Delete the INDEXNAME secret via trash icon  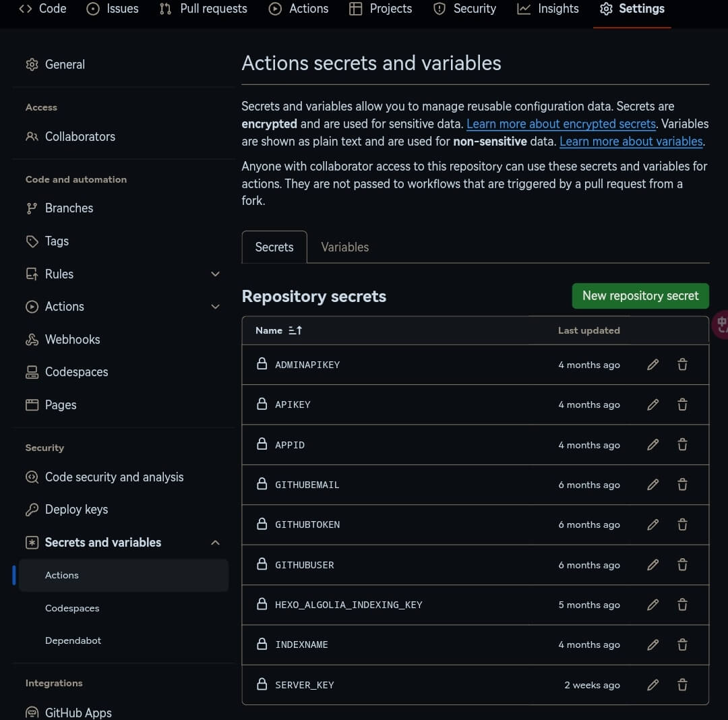coord(682,644)
